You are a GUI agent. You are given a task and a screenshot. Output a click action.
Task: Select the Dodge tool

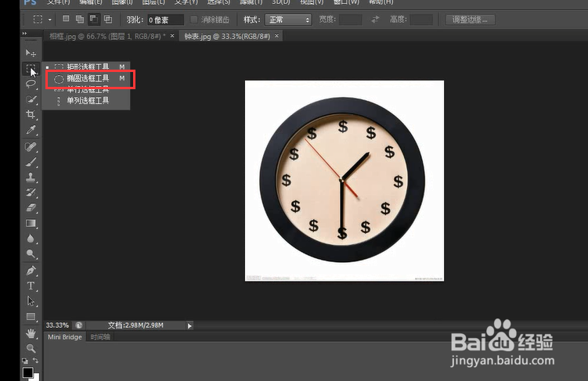31,254
